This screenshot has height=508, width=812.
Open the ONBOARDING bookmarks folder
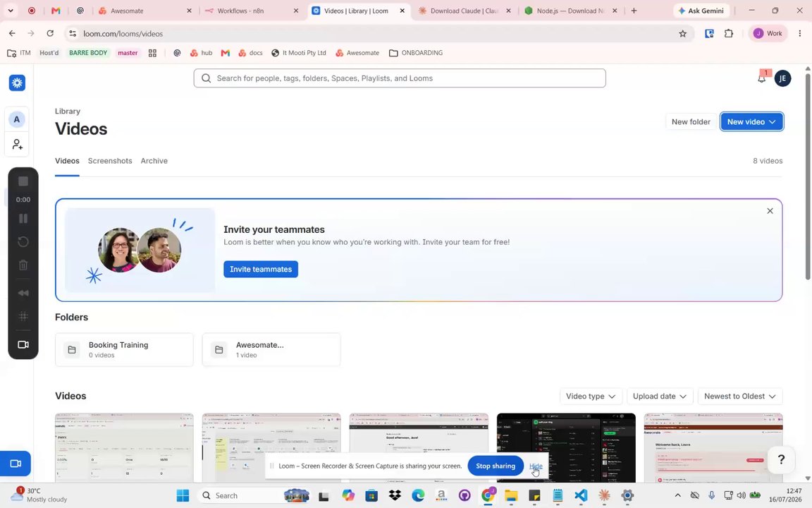(416, 53)
